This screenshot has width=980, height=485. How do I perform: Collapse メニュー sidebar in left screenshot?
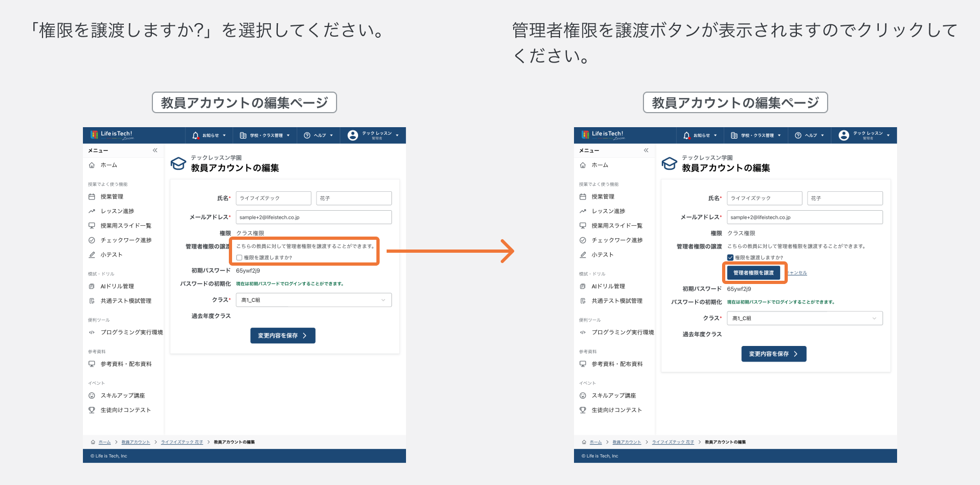coord(155,150)
